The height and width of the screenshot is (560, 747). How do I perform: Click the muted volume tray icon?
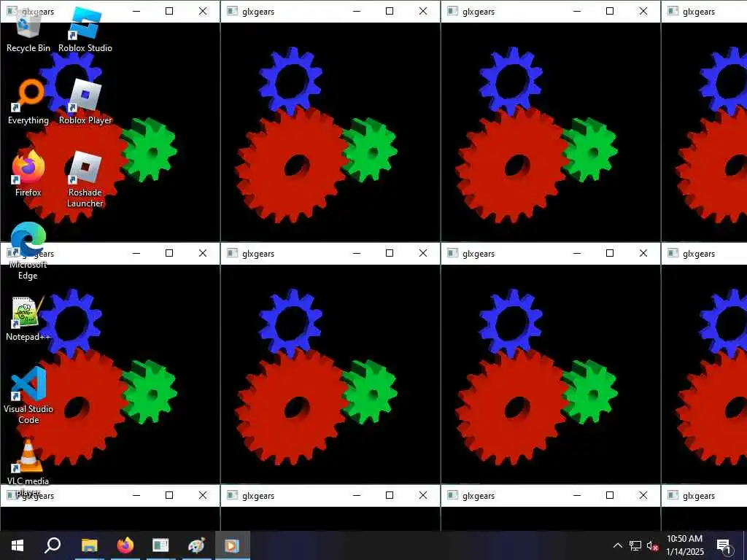tap(652, 545)
